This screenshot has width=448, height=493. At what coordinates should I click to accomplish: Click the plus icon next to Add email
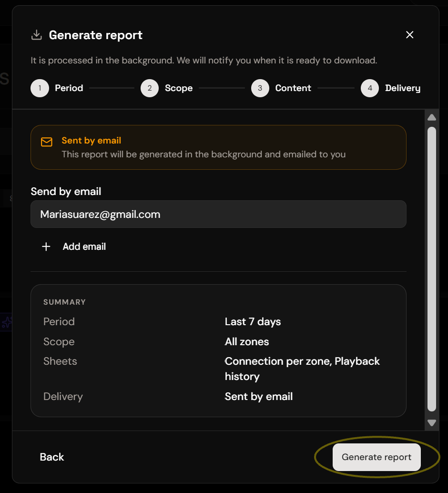pyautogui.click(x=46, y=246)
